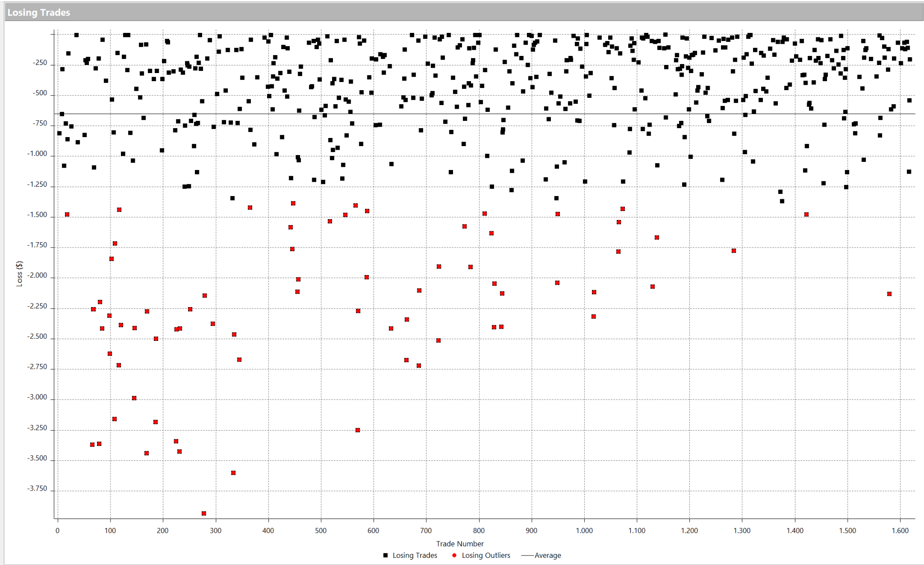Click the 300 x-axis tick label
Image resolution: width=924 pixels, height=565 pixels.
216,531
